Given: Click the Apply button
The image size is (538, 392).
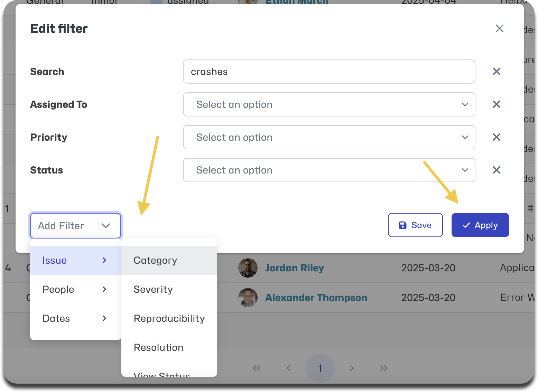Looking at the screenshot, I should [480, 225].
